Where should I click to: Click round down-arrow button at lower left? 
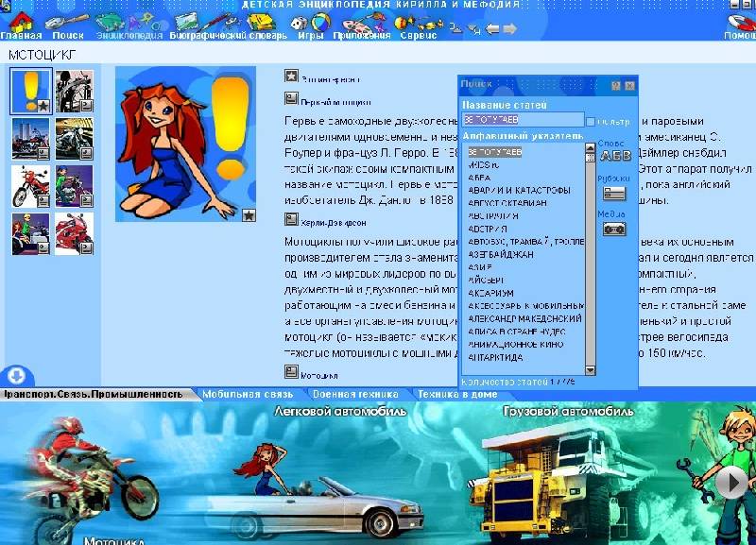click(x=16, y=375)
